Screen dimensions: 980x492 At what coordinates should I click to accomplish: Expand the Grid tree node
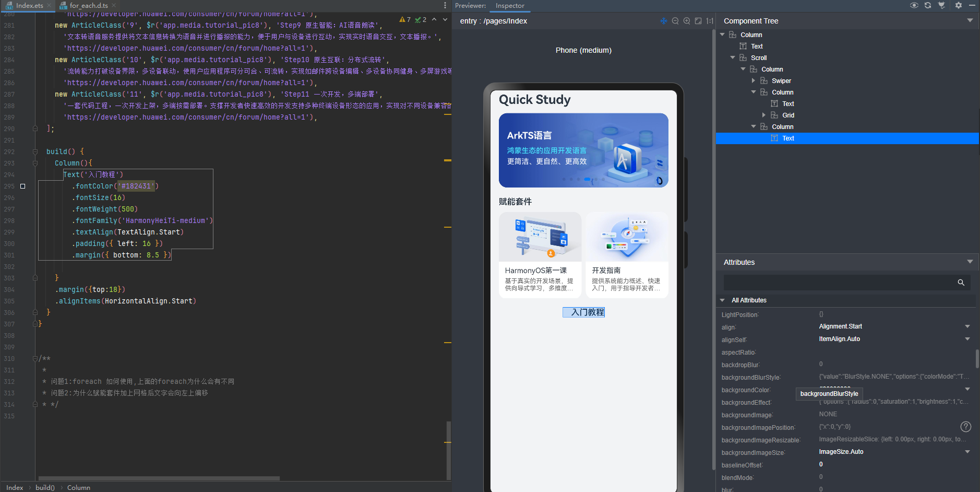(x=764, y=115)
